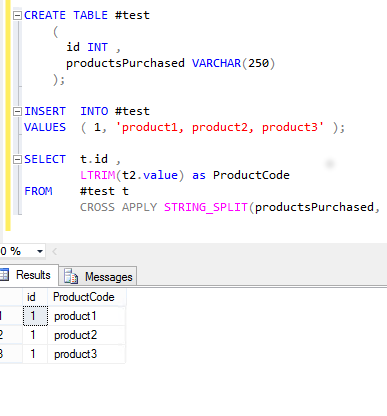Collapse the CREATE TABLE code block

coord(17,15)
